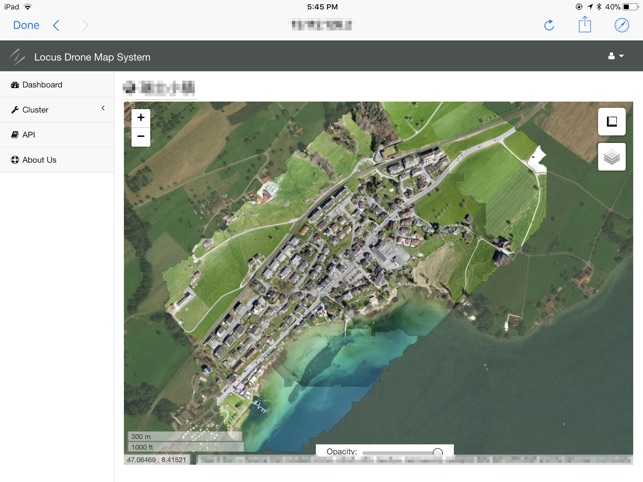Screen dimensions: 643x482
Task: Tap the battery 40% indicator
Action: [x=622, y=7]
